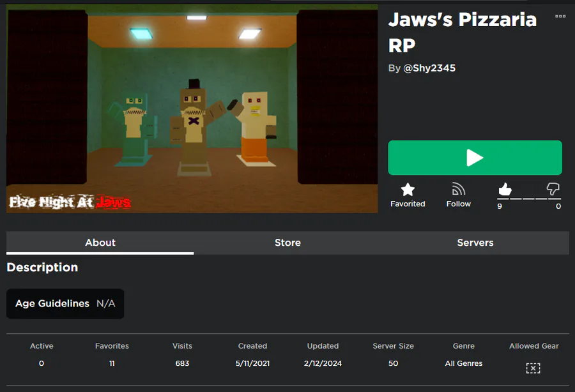The width and height of the screenshot is (575, 392).
Task: Click the like count 9
Action: pyautogui.click(x=500, y=206)
